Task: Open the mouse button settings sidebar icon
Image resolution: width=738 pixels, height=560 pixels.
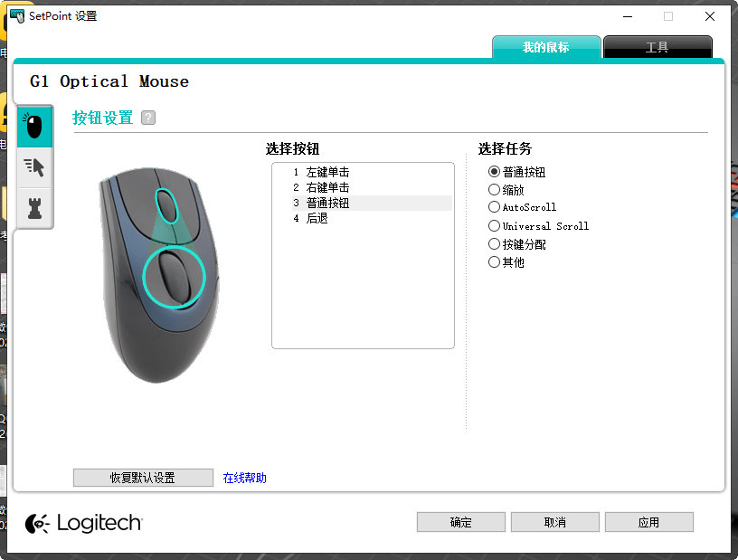Action: pyautogui.click(x=34, y=127)
